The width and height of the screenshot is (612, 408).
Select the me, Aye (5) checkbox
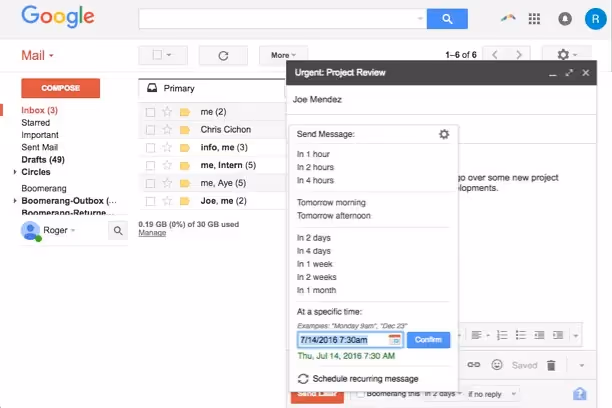[150, 184]
